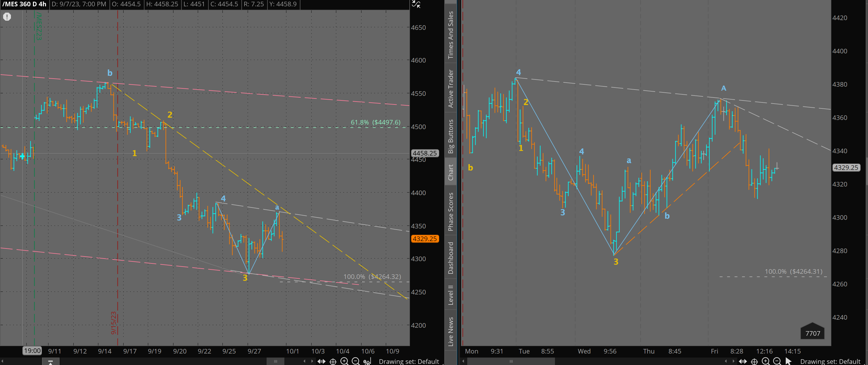Click the right chart's scroll-forward small arrow

pos(733,361)
